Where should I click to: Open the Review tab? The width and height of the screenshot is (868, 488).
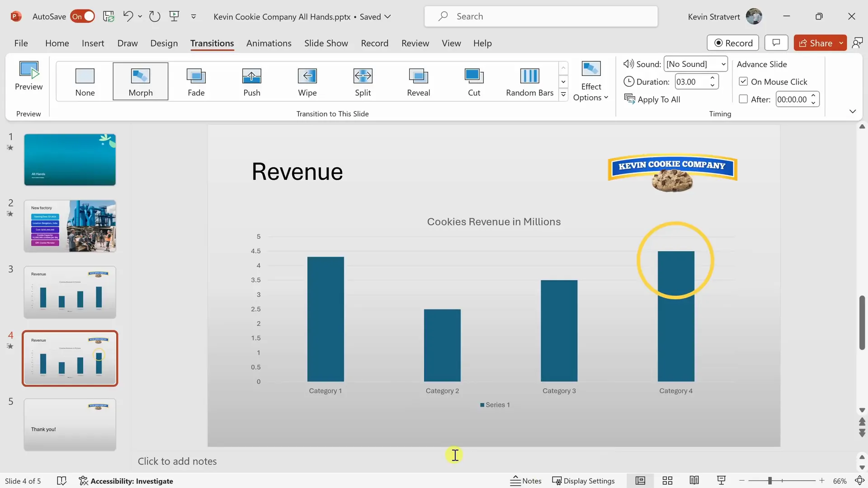click(x=415, y=43)
